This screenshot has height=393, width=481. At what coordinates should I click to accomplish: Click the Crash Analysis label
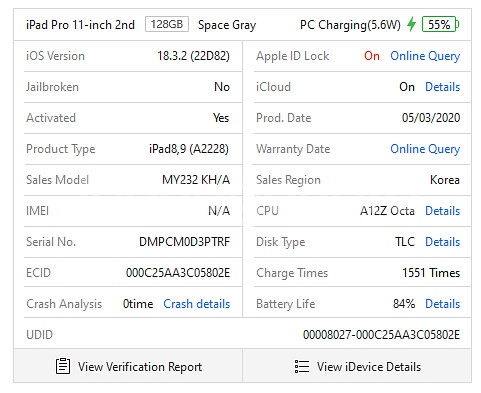point(64,304)
